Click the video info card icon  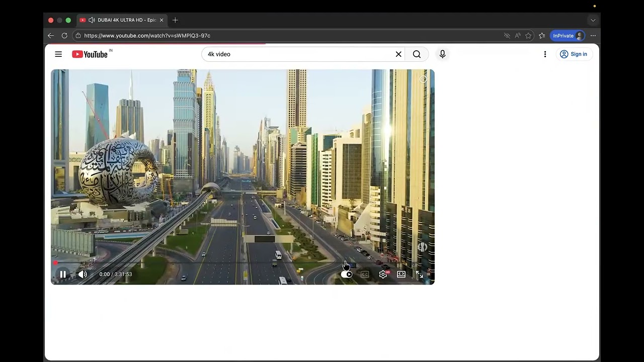tap(423, 79)
